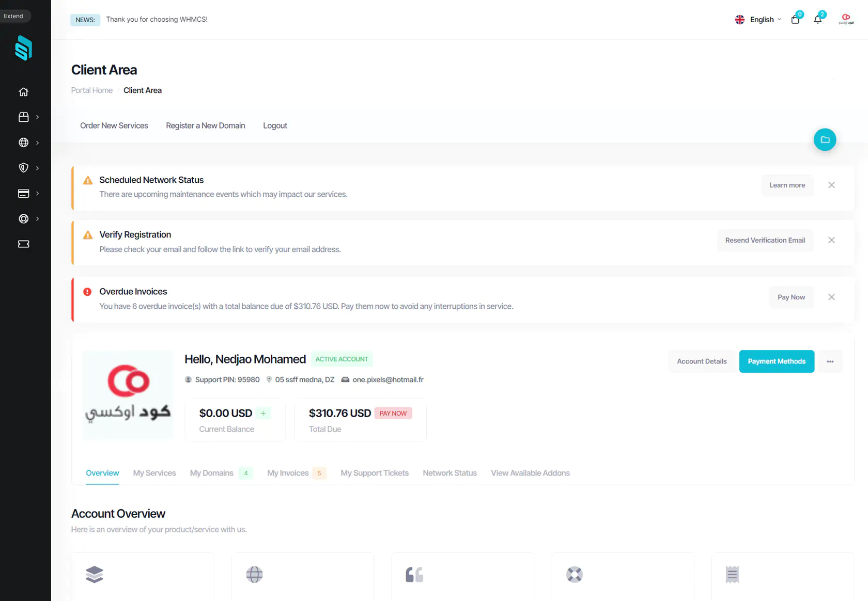This screenshot has height=601, width=868.
Task: Click Register a New Domain
Action: click(206, 125)
